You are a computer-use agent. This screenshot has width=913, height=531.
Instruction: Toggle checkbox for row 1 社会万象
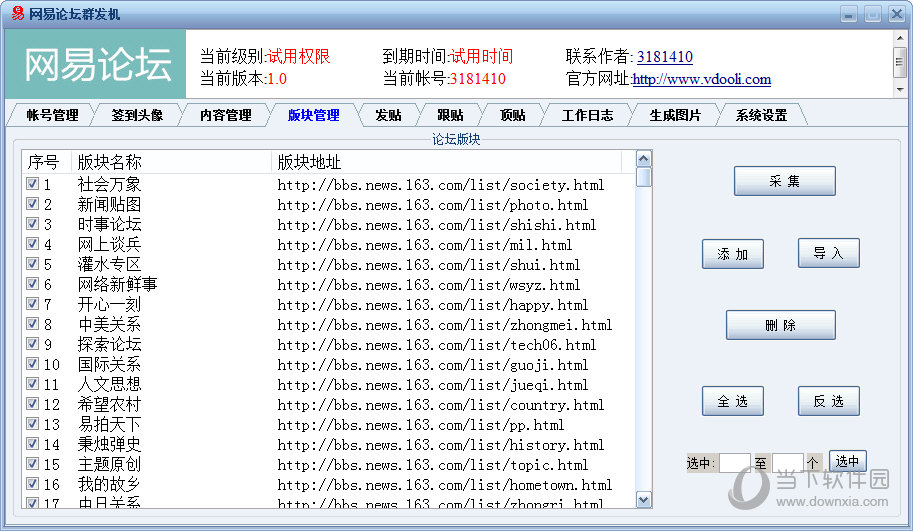33,184
